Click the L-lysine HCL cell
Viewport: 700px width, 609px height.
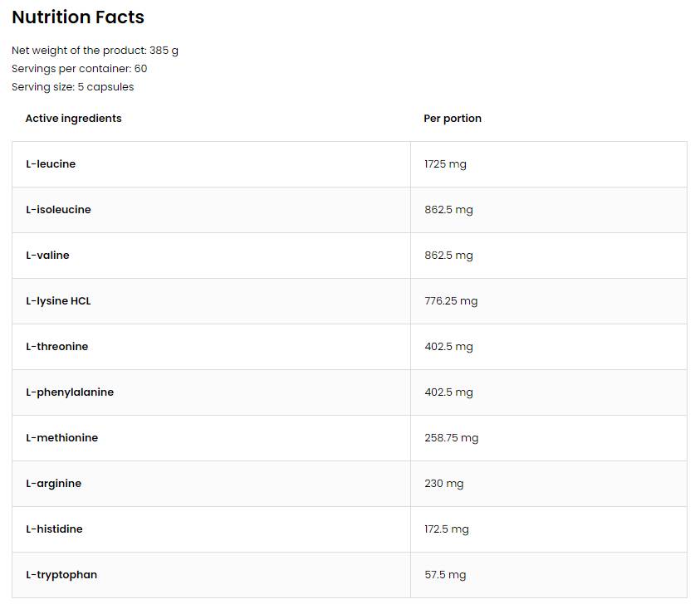58,301
